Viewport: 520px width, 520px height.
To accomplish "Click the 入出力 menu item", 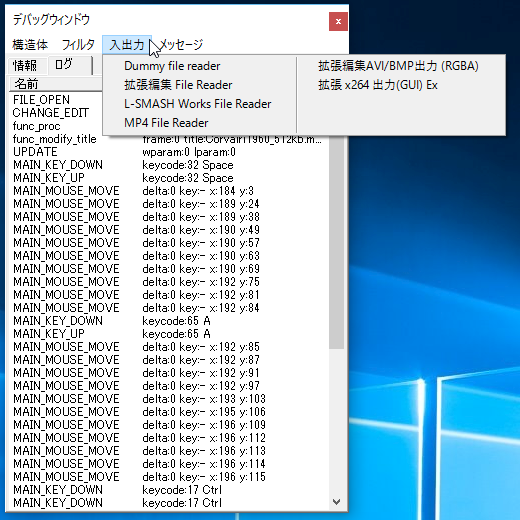I will pyautogui.click(x=127, y=44).
